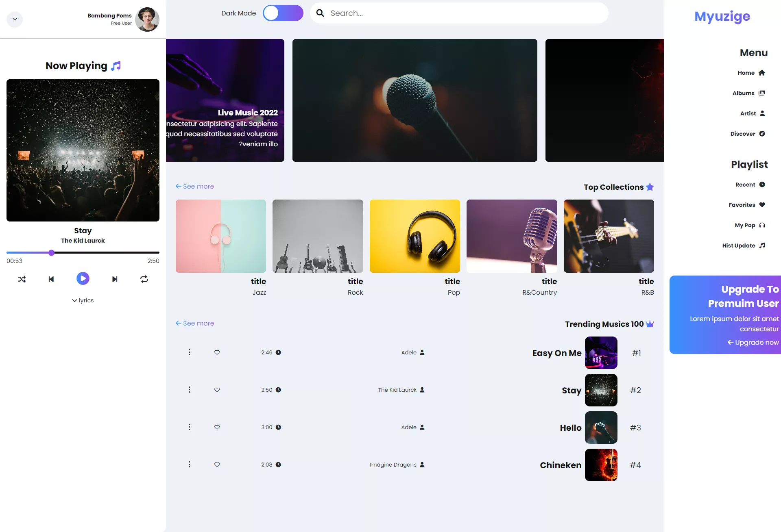Open the options menu for Easy On Me
This screenshot has height=532, width=781.
[189, 352]
